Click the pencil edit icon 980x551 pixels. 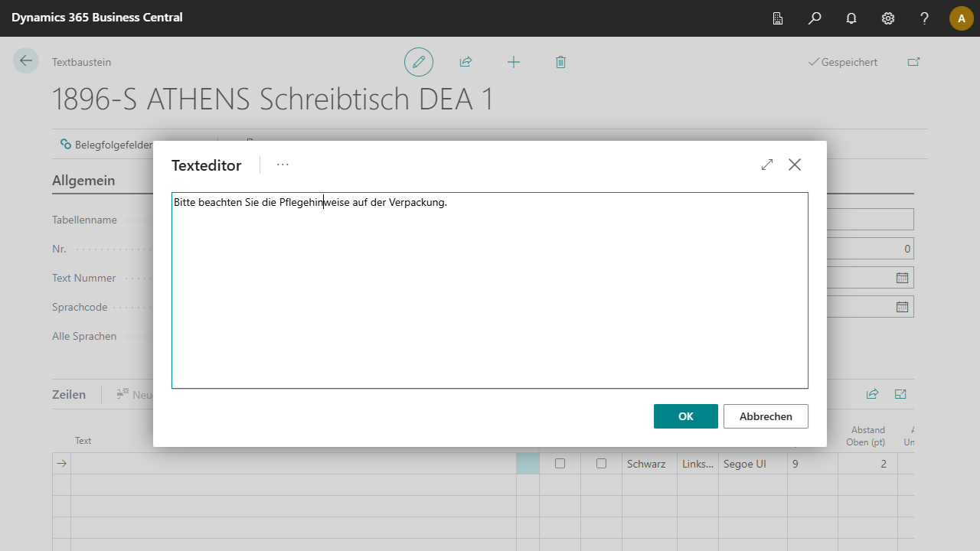coord(419,62)
